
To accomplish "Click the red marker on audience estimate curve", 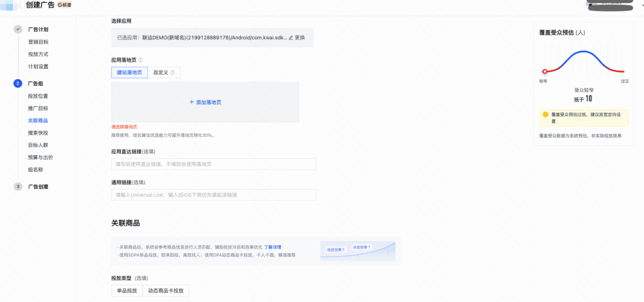I will click(544, 72).
